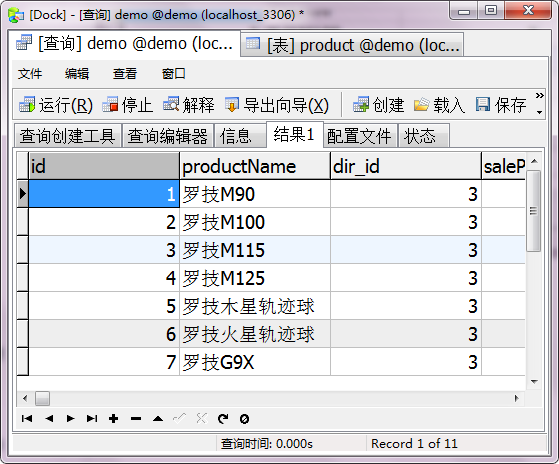Screen dimensions: 559x464
Task: Switch to 查询创建工具 tab
Action: click(x=67, y=136)
